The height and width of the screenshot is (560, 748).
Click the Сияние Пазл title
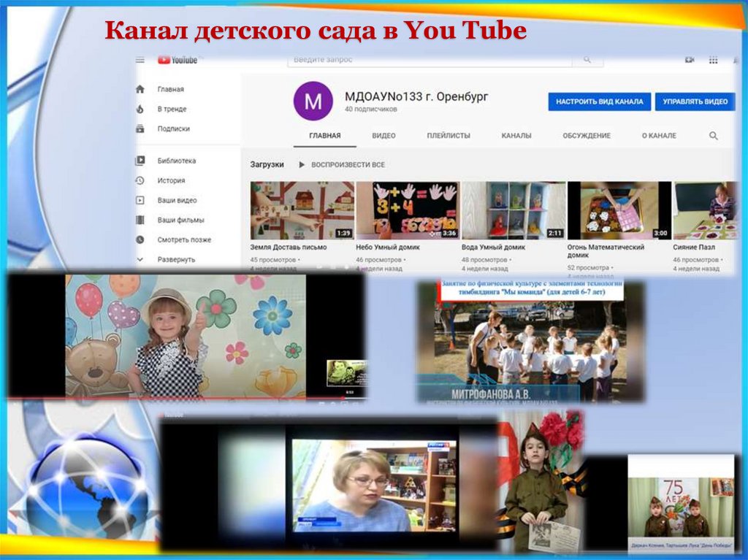coord(694,247)
